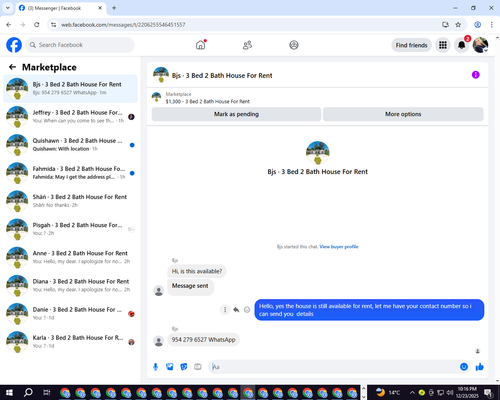Bookmark this page with the star icon
500x400 pixels.
tap(458, 25)
